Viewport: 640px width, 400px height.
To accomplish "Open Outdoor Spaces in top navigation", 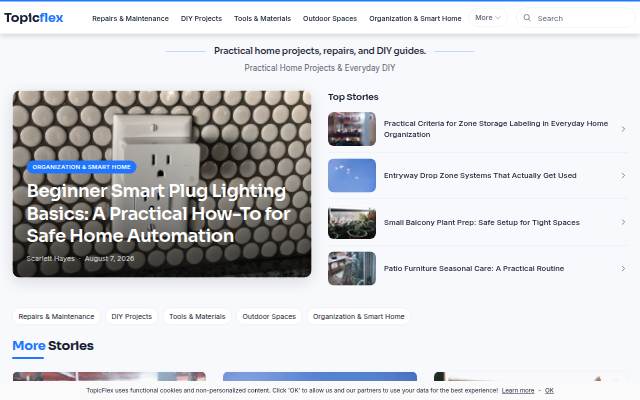I will point(330,18).
